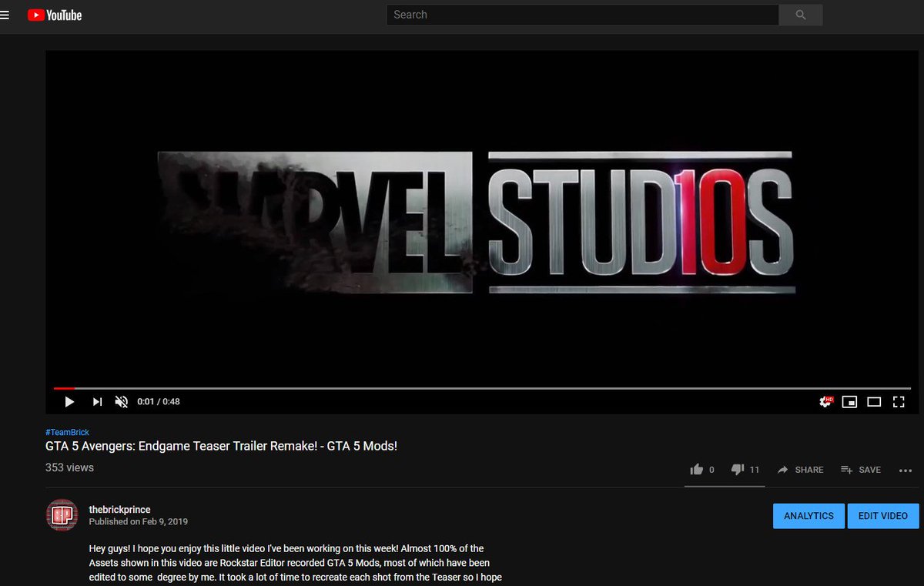Enter full screen mode
The image size is (924, 586).
pyautogui.click(x=898, y=401)
